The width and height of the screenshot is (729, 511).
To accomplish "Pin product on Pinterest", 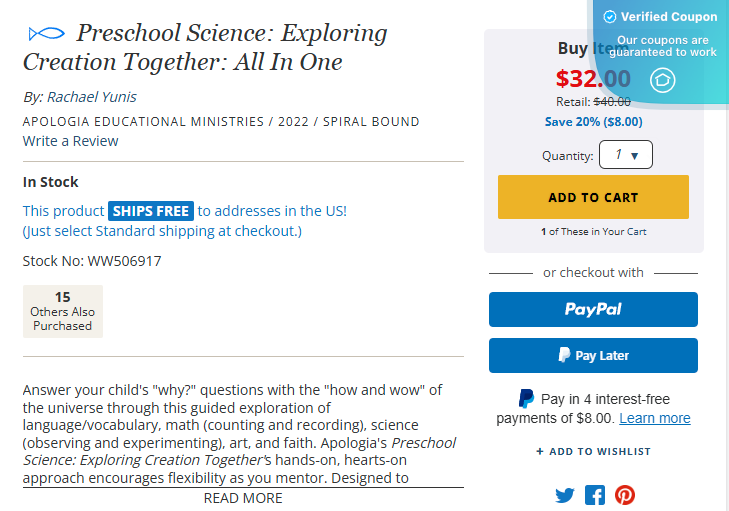I will pyautogui.click(x=625, y=495).
